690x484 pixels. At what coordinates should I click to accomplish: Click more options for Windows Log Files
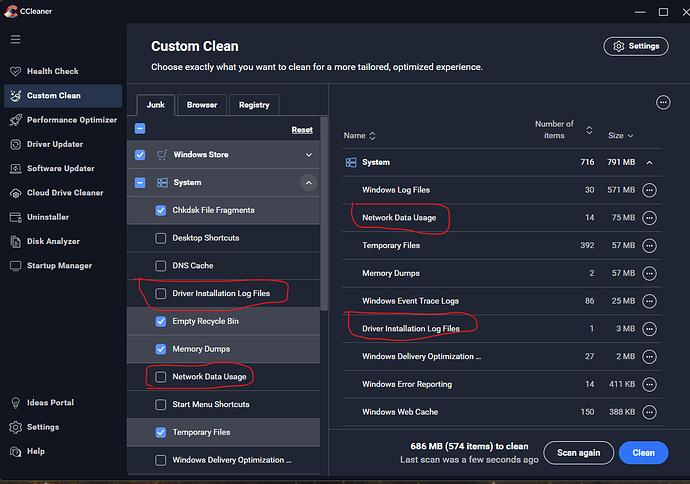(x=649, y=190)
